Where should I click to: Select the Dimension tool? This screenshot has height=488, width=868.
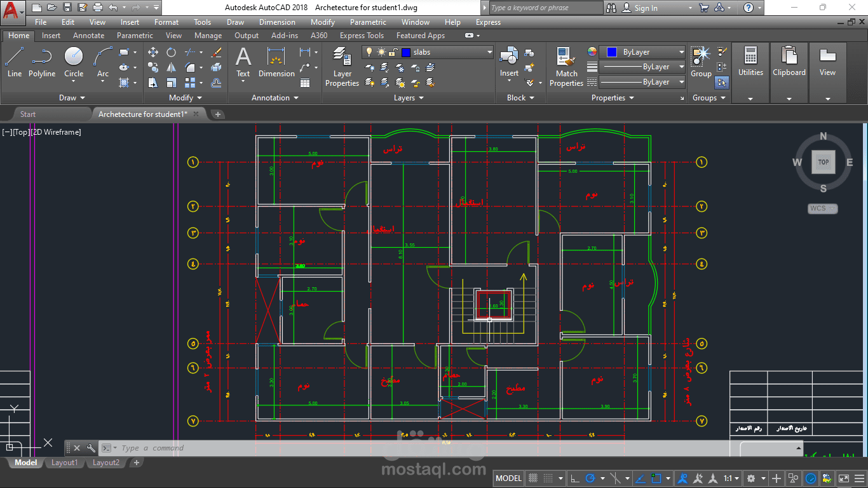(276, 62)
